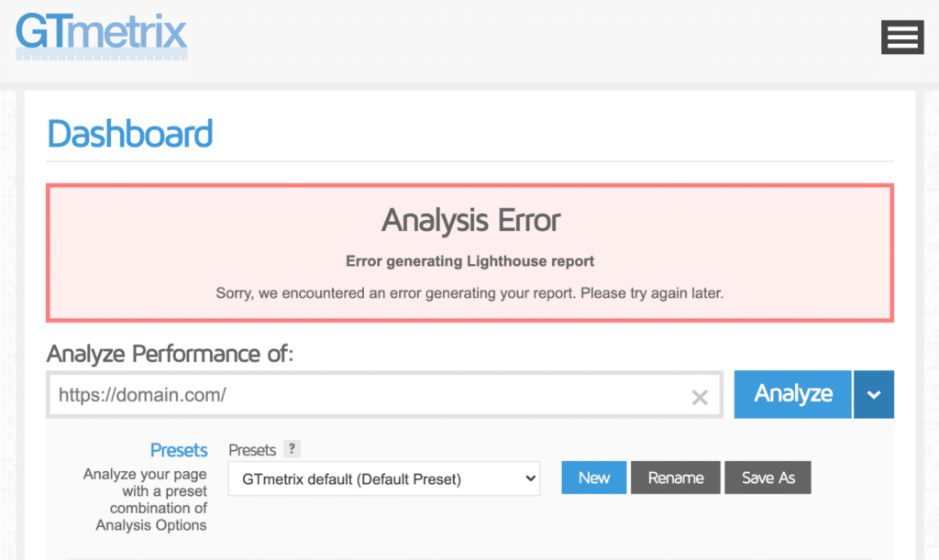Image resolution: width=939 pixels, height=560 pixels.
Task: Expand the Analyze options dropdown arrow
Action: pos(874,394)
